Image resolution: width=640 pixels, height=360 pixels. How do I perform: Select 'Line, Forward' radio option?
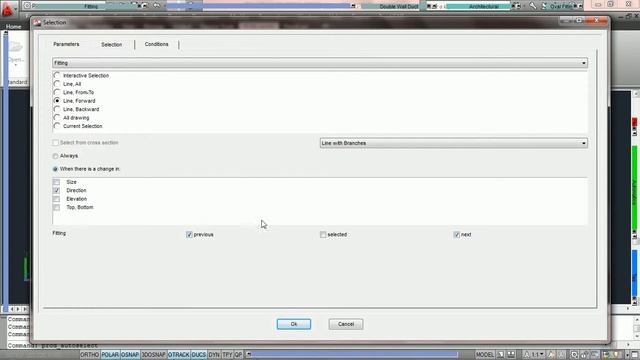click(x=57, y=101)
